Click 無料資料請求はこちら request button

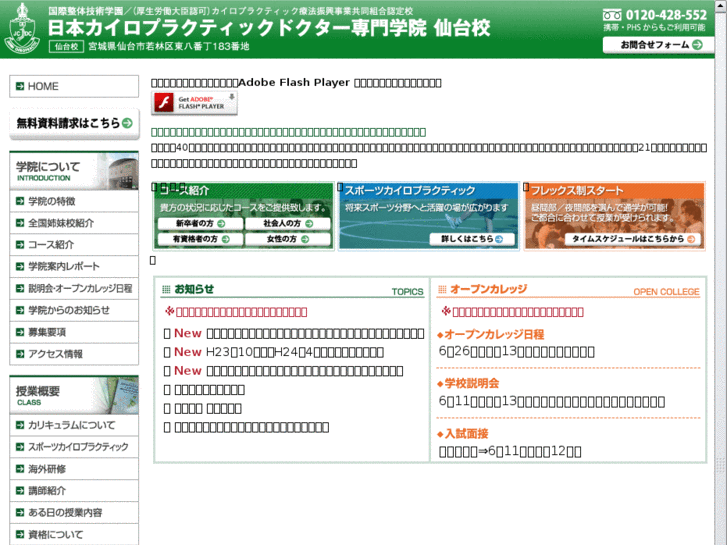(74, 123)
